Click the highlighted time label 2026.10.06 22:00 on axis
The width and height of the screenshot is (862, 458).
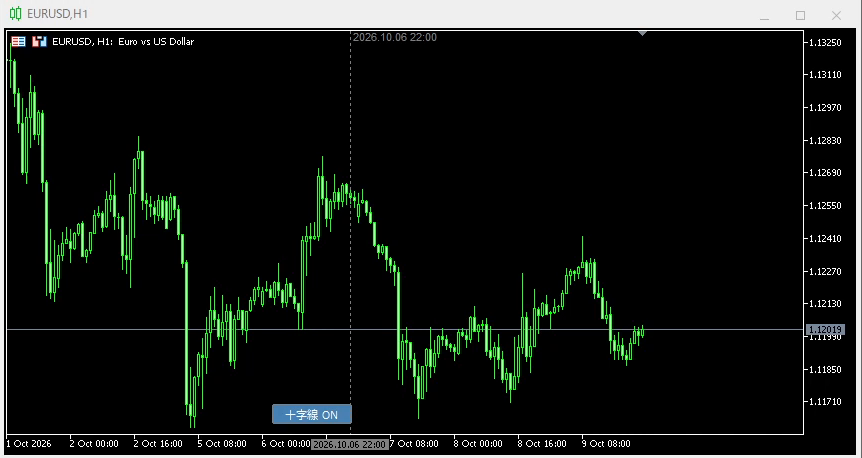[x=350, y=444]
